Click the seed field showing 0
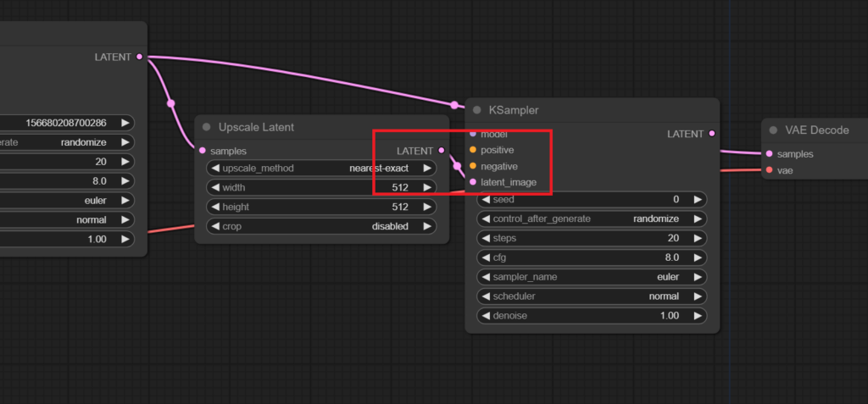 click(592, 199)
